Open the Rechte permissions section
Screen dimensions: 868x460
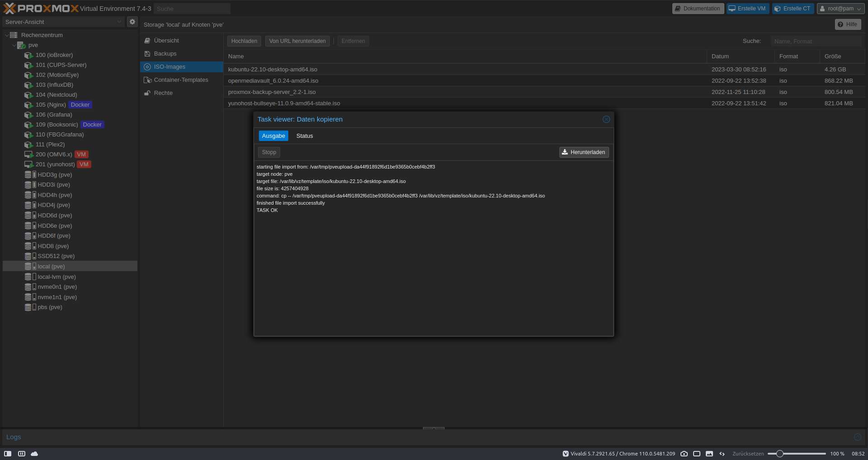tap(182, 93)
